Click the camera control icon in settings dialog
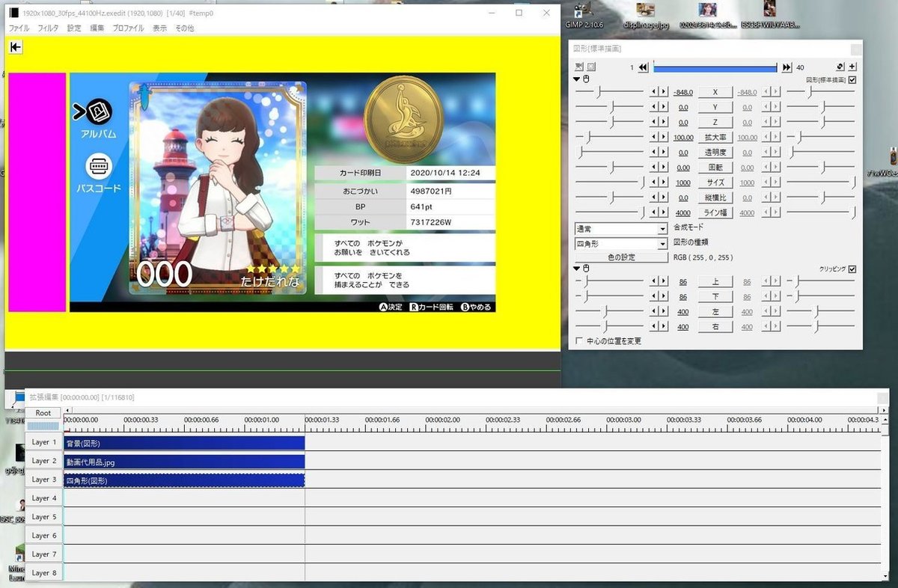 (x=579, y=67)
